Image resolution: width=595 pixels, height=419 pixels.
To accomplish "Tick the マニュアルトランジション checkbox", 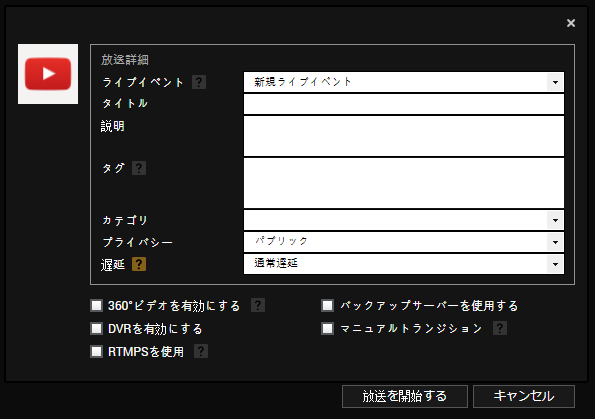I will pyautogui.click(x=327, y=328).
